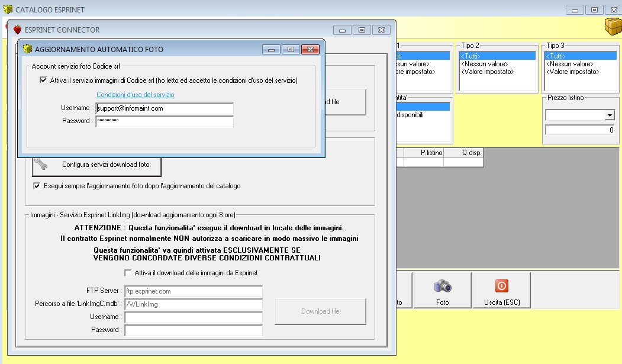The height and width of the screenshot is (364, 622).
Task: Click the Esprinet LinkImg Password field
Action: 194,330
